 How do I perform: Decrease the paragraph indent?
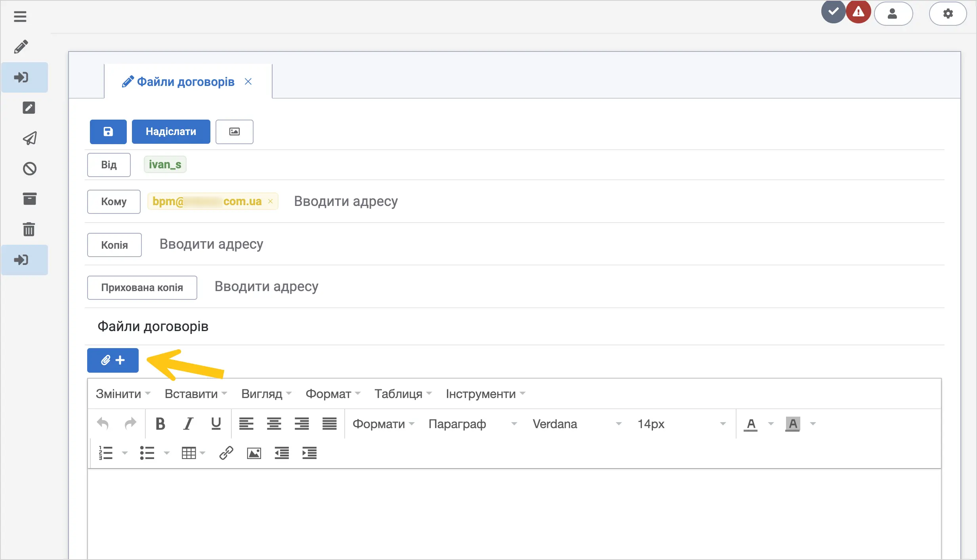[282, 453]
